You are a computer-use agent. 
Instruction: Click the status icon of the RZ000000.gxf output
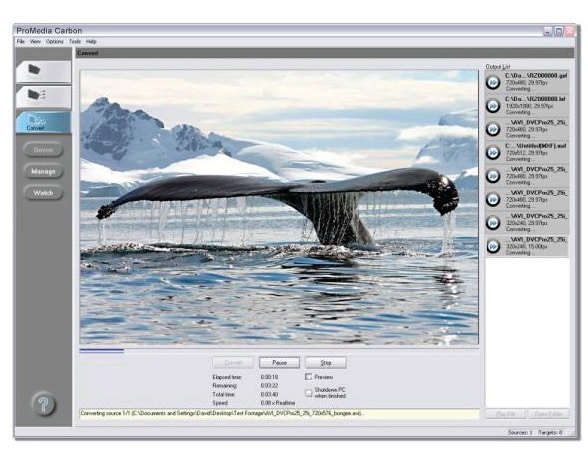pos(493,82)
